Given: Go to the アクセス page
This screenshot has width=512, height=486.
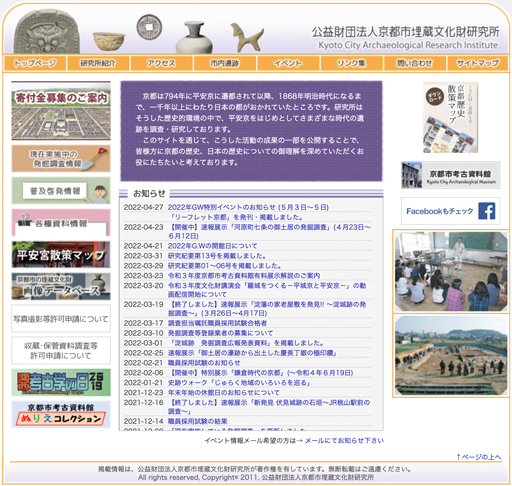Looking at the screenshot, I should [x=161, y=63].
